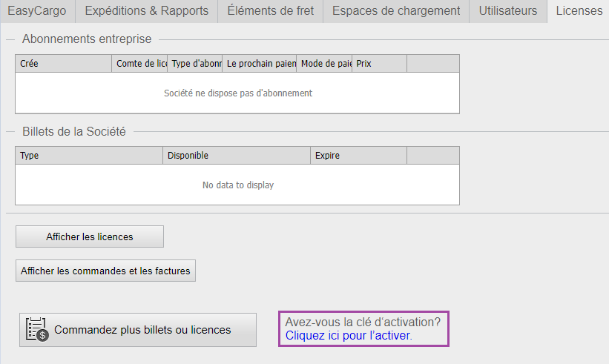Image resolution: width=609 pixels, height=364 pixels.
Task: Go to the Éléments de fret tab
Action: 270,11
